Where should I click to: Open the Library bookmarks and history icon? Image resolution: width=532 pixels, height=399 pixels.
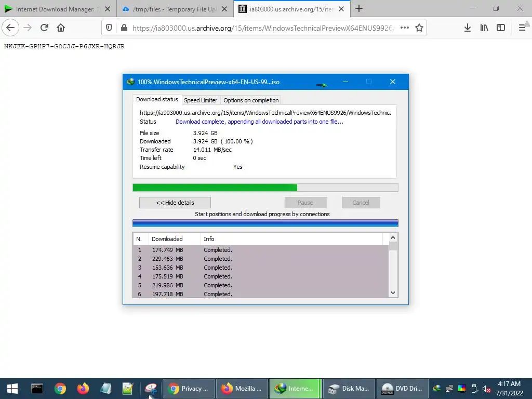click(484, 28)
